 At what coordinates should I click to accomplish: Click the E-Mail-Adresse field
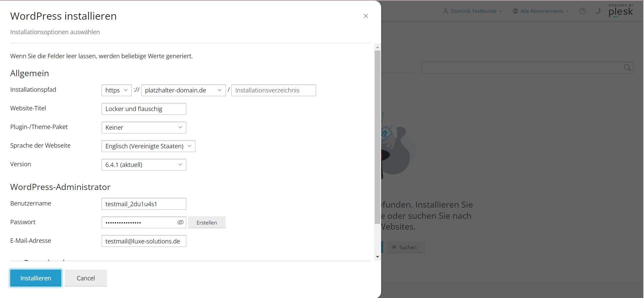coord(144,241)
